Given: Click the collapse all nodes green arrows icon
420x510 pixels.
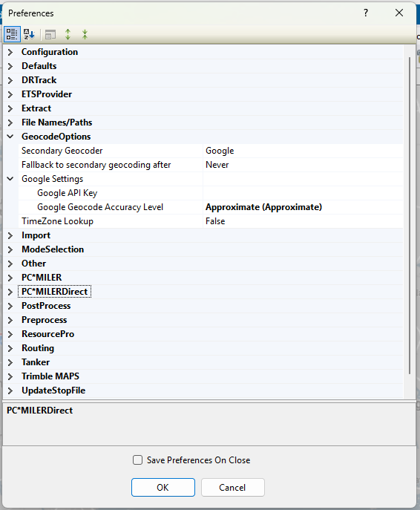Looking at the screenshot, I should coord(85,34).
